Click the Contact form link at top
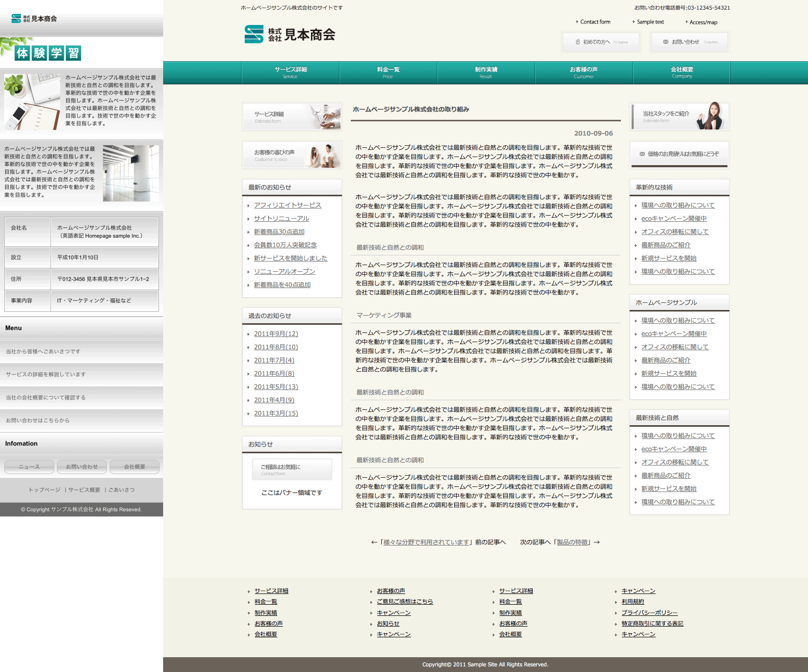 (x=595, y=22)
